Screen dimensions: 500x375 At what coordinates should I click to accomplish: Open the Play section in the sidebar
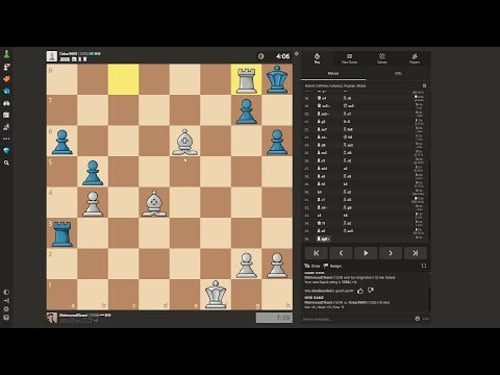[6, 67]
